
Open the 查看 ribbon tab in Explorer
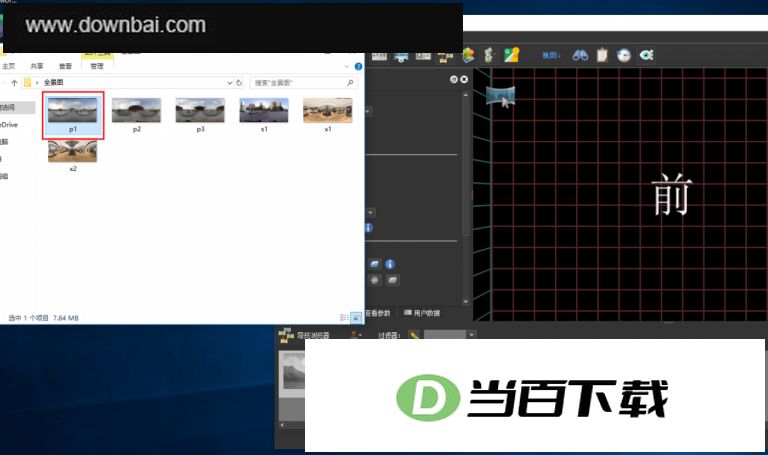pyautogui.click(x=65, y=66)
